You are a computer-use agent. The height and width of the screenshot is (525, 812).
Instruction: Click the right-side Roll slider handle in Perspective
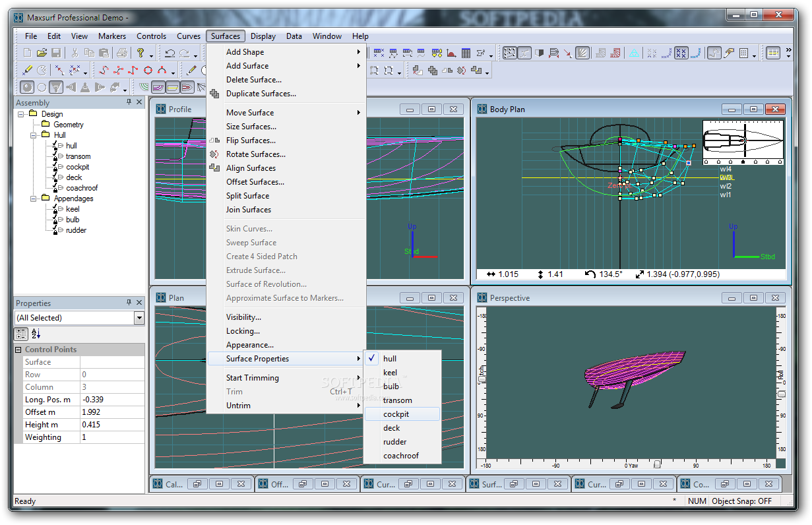[x=781, y=394]
